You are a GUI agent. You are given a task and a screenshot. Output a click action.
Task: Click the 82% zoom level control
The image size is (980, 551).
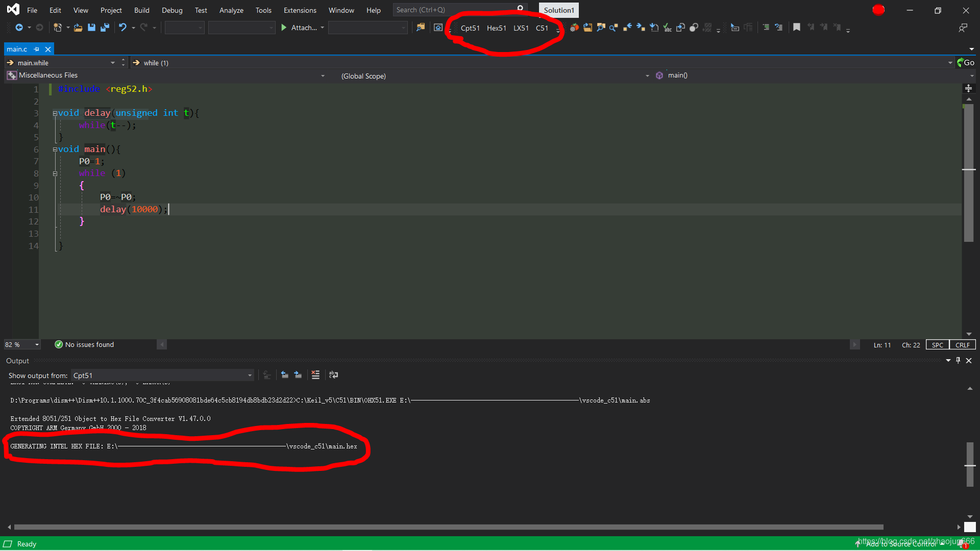coord(22,344)
